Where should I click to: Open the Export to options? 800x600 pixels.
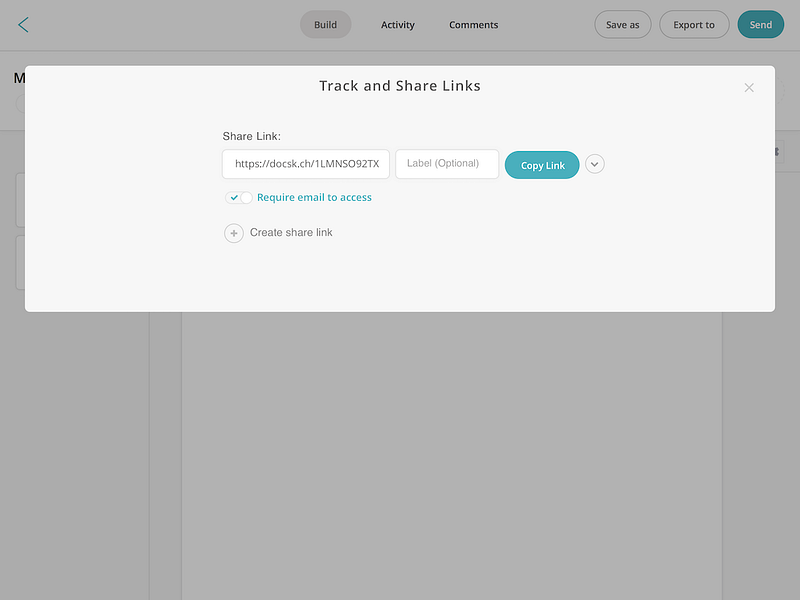coord(694,24)
